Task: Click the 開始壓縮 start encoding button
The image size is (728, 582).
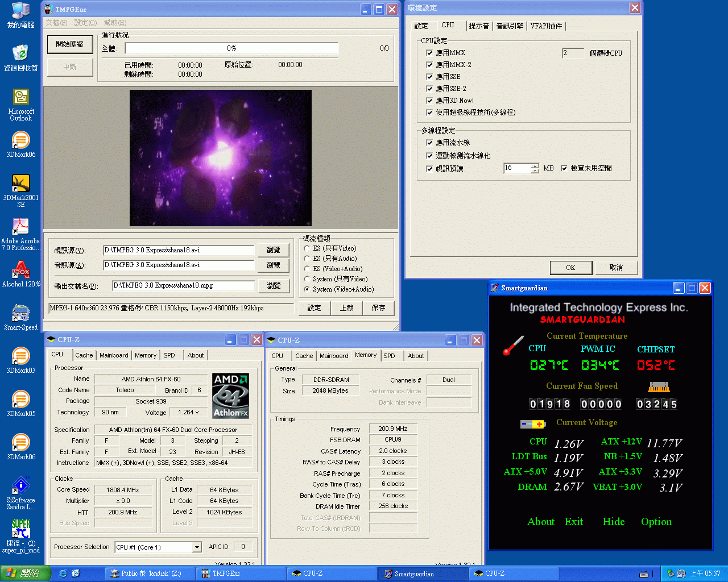Action: [x=70, y=44]
